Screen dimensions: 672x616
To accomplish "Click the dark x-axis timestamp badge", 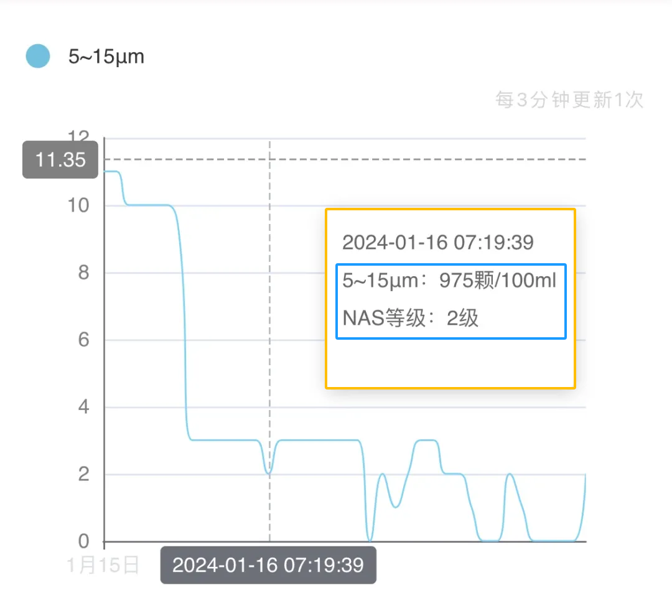I will coord(268,565).
